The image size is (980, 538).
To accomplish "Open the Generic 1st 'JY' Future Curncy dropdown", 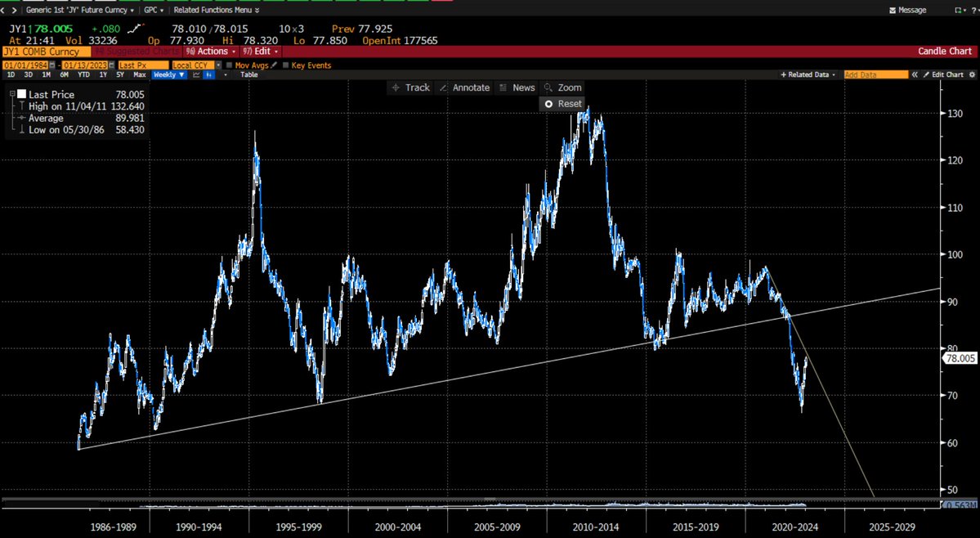I will [79, 11].
